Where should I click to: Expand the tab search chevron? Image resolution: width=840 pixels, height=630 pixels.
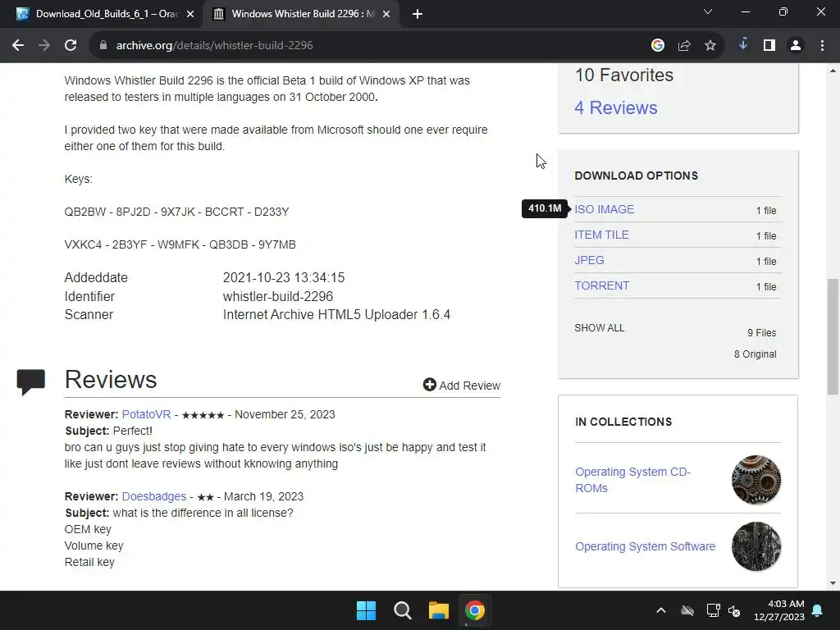pyautogui.click(x=708, y=11)
